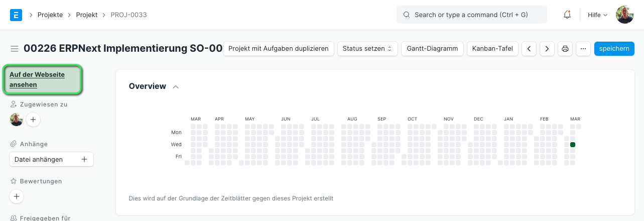Image resolution: width=644 pixels, height=221 pixels.
Task: Click the Overview heading text
Action: point(148,86)
